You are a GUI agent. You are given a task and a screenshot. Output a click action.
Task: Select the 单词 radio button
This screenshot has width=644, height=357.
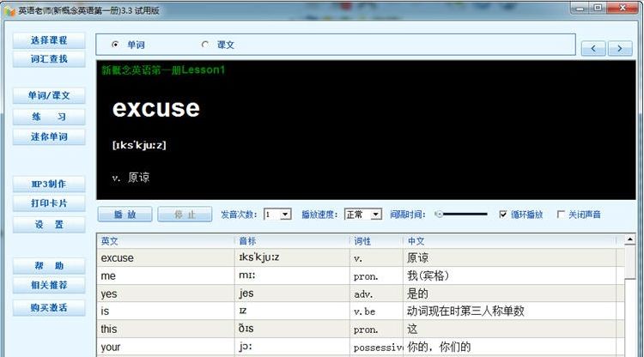click(x=115, y=45)
